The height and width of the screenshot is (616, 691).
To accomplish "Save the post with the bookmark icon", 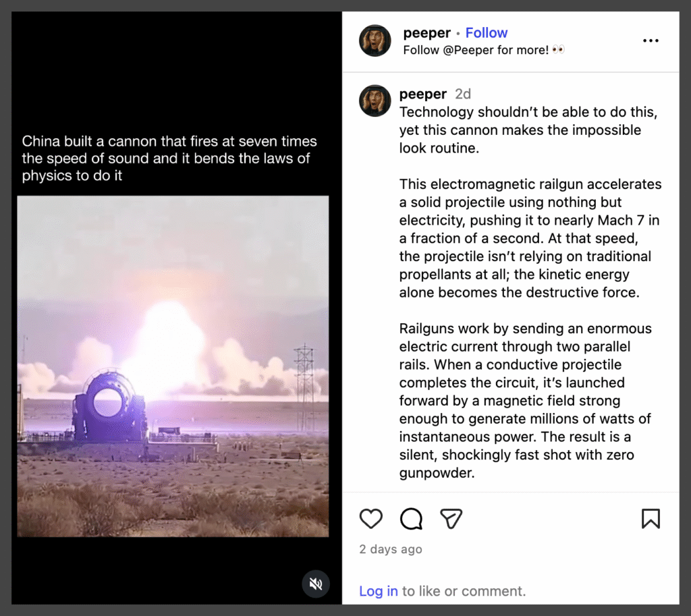I will pos(651,518).
